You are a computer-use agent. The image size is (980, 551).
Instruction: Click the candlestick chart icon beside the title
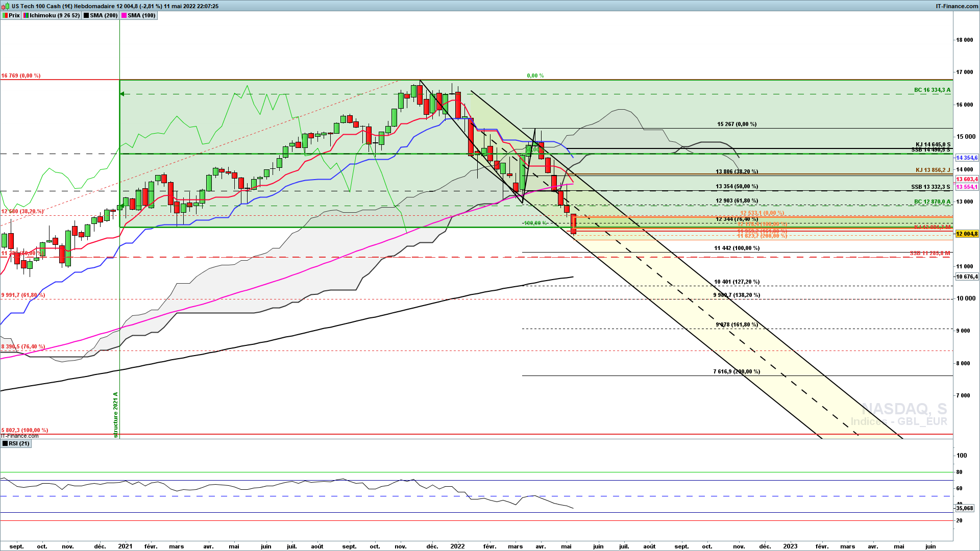[6, 6]
